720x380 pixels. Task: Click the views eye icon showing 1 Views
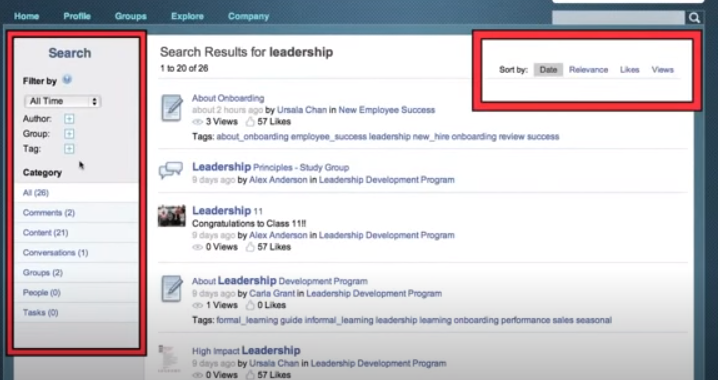tap(197, 306)
